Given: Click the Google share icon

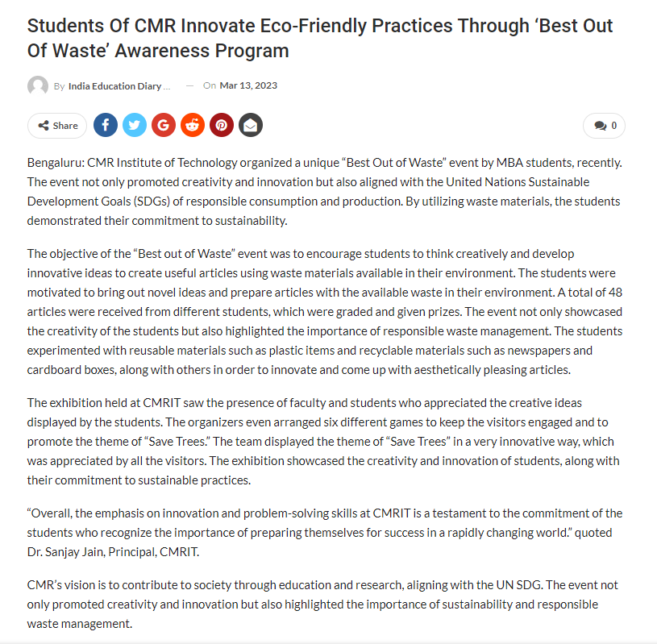Looking at the screenshot, I should point(164,125).
